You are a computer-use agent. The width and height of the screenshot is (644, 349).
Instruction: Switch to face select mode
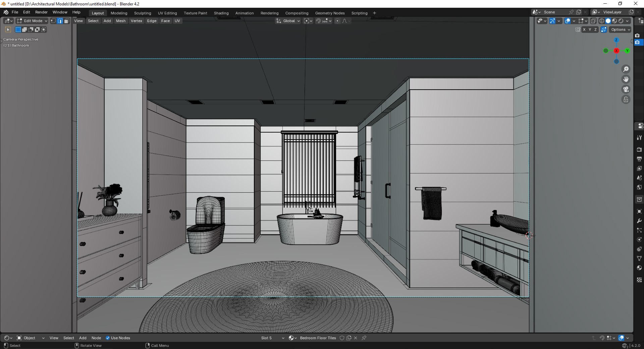point(66,21)
